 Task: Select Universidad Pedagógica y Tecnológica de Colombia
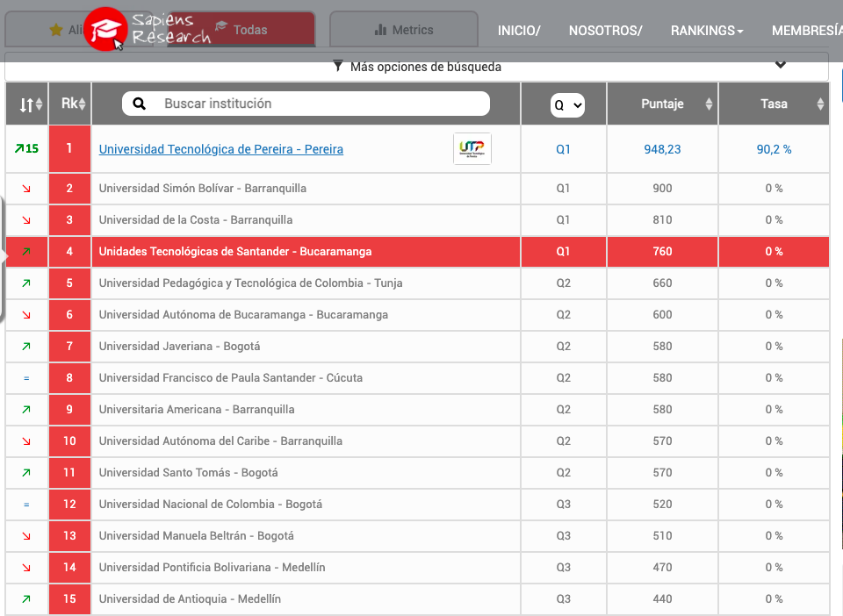tap(250, 283)
